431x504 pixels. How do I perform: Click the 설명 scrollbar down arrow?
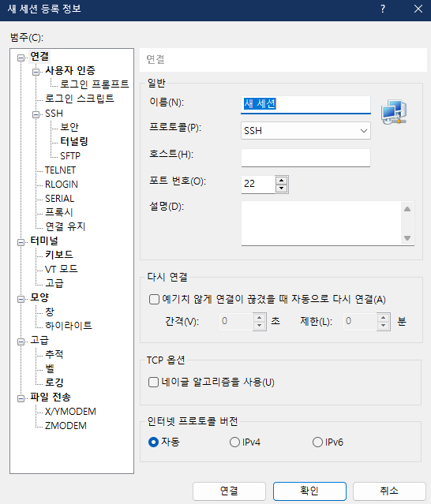point(407,238)
